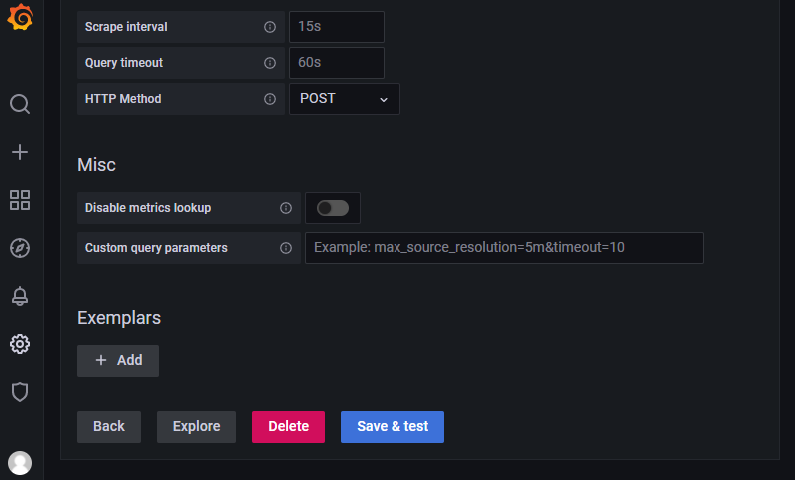The width and height of the screenshot is (795, 480).
Task: Click the Custom query parameters input field
Action: click(504, 248)
